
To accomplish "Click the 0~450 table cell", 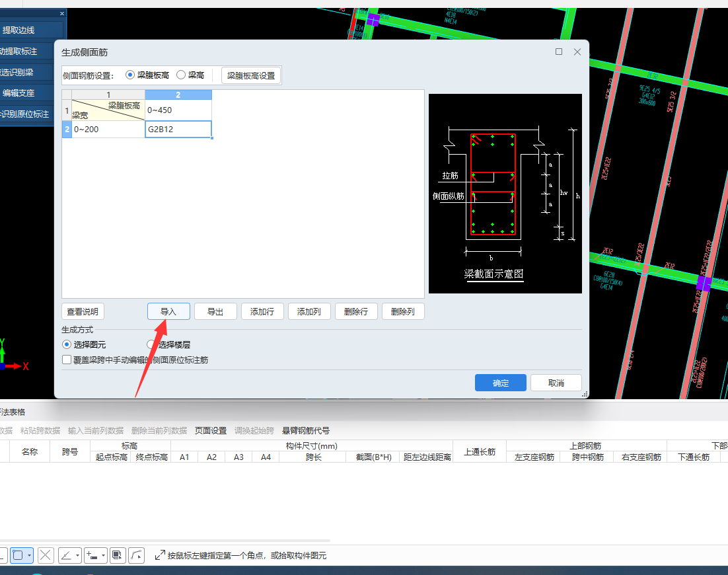I will pyautogui.click(x=178, y=110).
